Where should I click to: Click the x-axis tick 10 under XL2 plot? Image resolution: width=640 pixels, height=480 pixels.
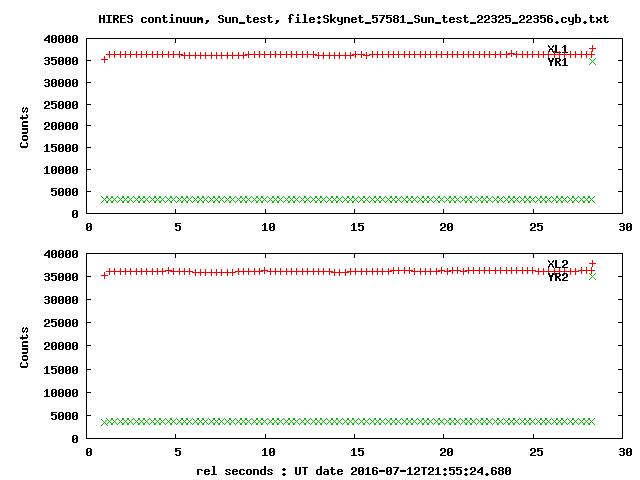click(x=268, y=452)
